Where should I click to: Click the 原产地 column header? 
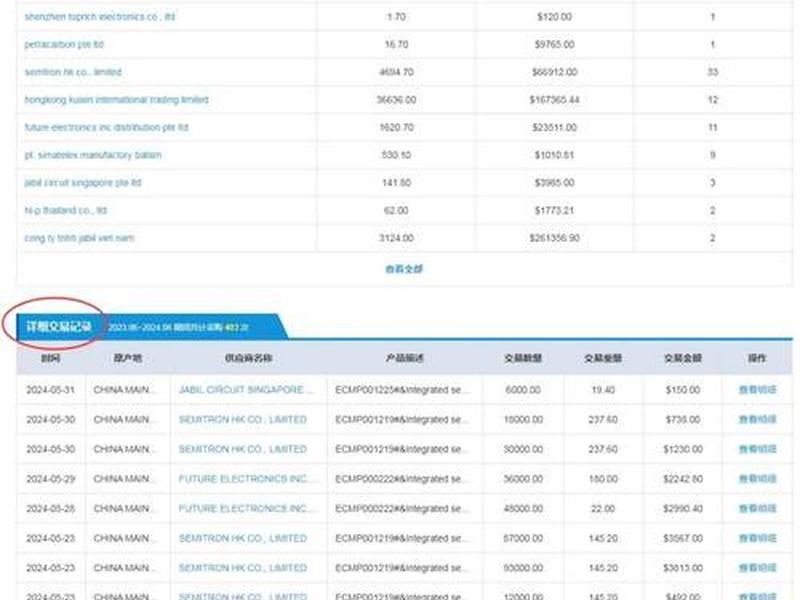pos(128,358)
